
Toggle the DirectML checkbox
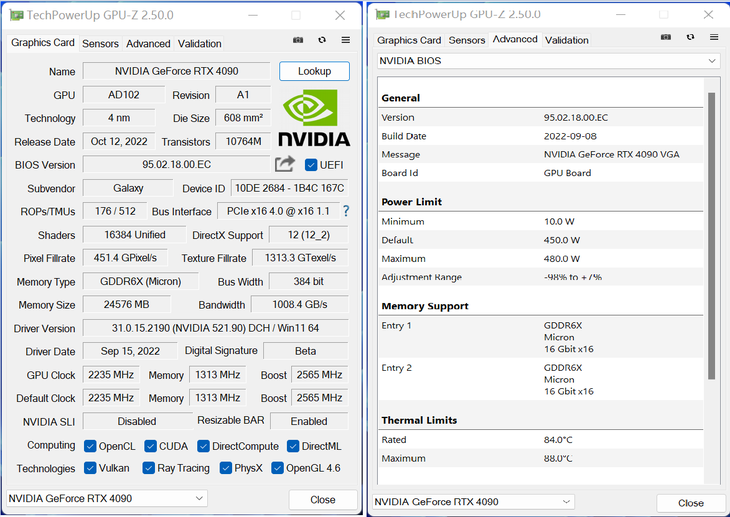pyautogui.click(x=293, y=446)
